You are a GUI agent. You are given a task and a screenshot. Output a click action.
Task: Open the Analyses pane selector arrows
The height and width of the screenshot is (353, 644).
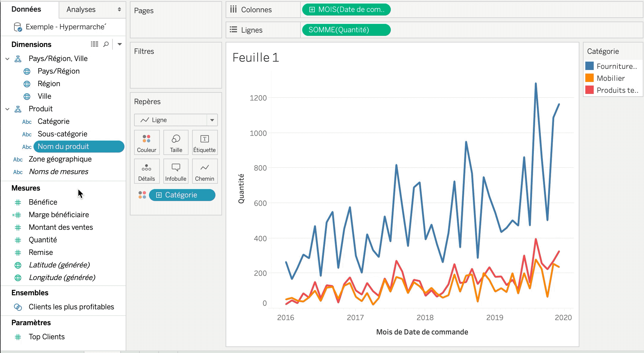point(119,10)
